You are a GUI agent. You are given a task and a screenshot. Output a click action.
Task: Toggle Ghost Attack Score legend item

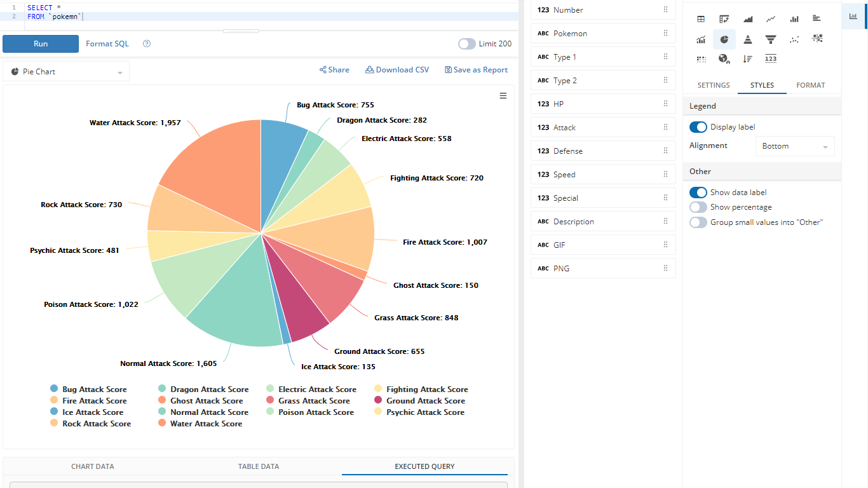click(x=200, y=401)
